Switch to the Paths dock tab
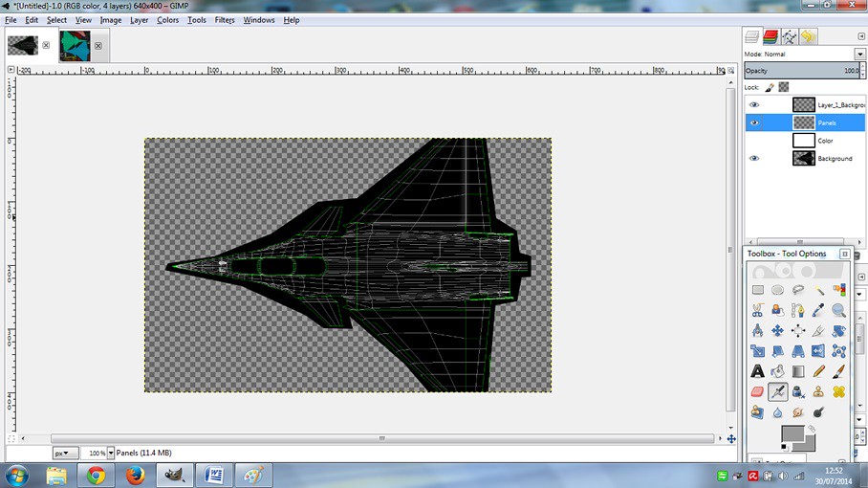The height and width of the screenshot is (488, 868). [789, 36]
